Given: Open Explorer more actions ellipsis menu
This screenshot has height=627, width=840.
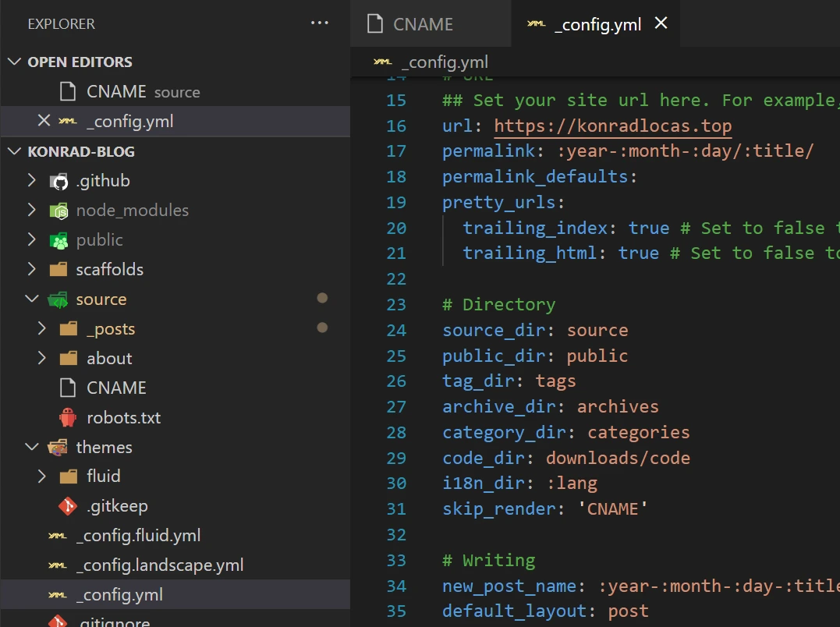Looking at the screenshot, I should pos(320,23).
